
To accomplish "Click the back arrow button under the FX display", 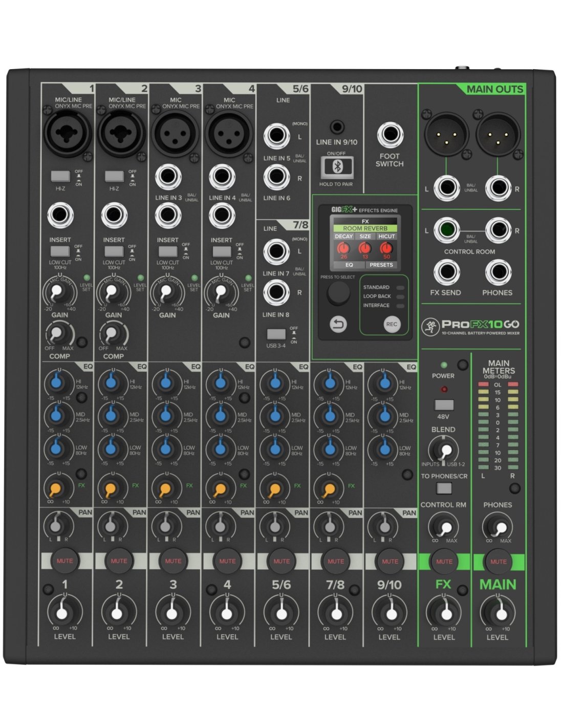I will 338,324.
